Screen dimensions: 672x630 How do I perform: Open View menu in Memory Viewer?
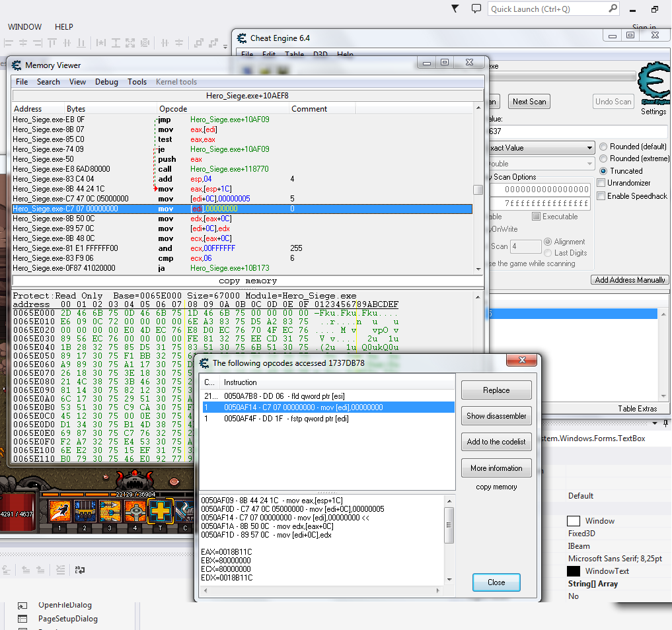(x=77, y=82)
